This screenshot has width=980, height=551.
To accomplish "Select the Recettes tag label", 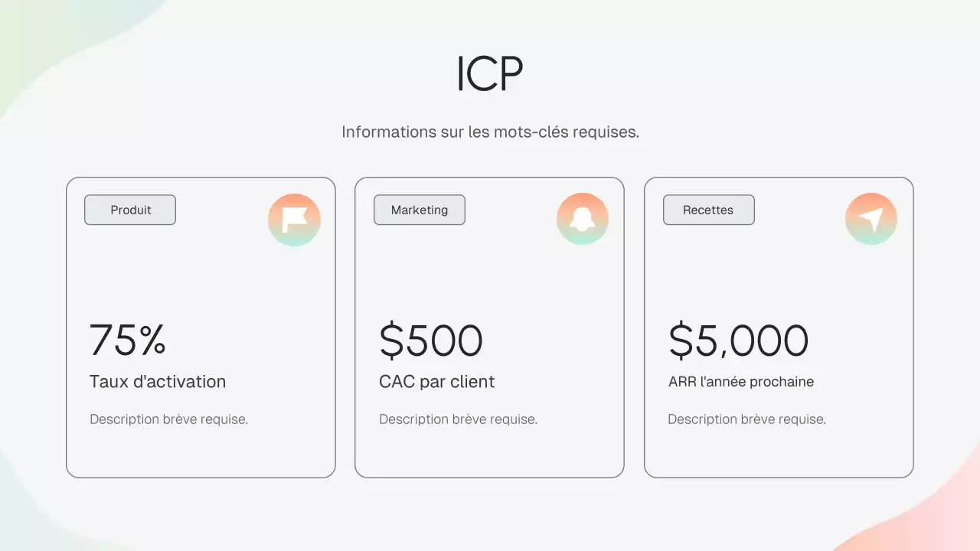I will 708,210.
